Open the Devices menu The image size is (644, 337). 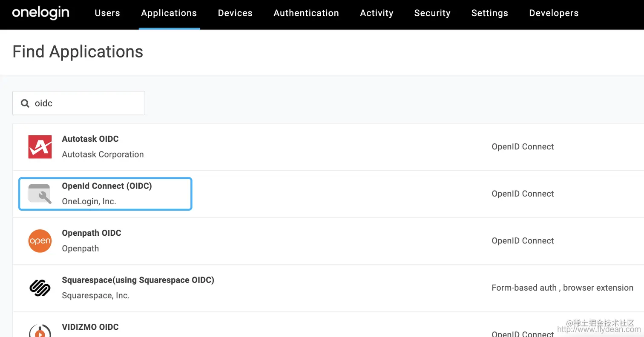click(x=235, y=13)
